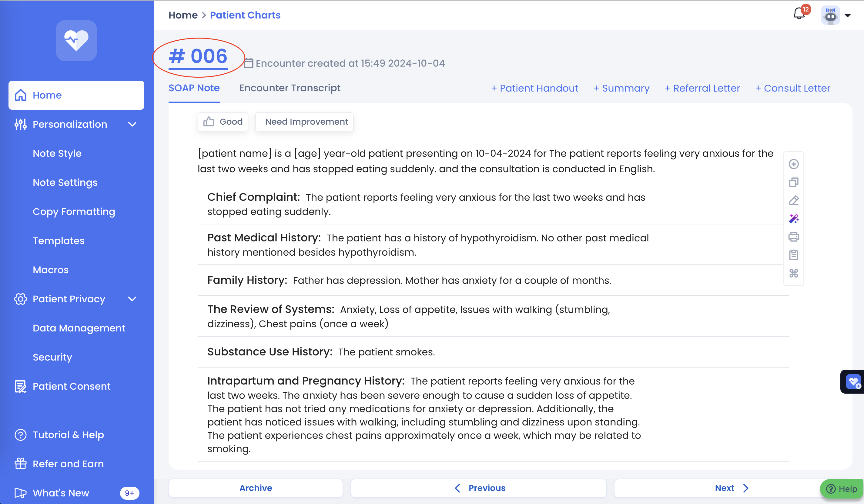Viewport: 864px width, 504px height.
Task: Click the plus circle icon in note toolbar
Action: [793, 164]
